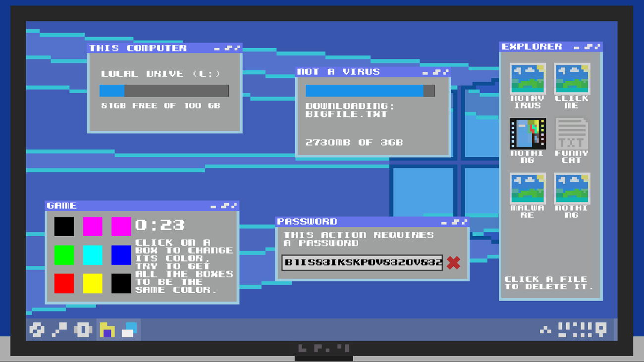Click the yellow box in the Game grid
The width and height of the screenshot is (644, 362).
[x=93, y=284]
